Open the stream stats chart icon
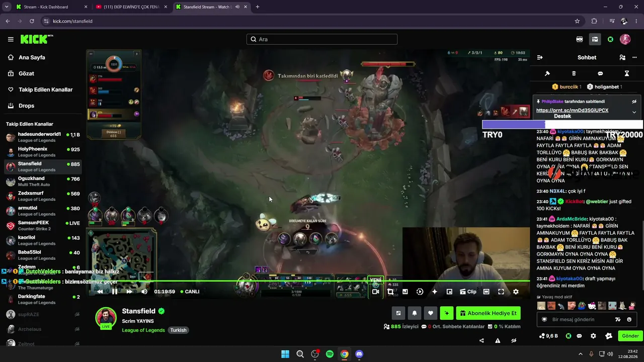Screen dimensions: 644x362 (405, 292)
